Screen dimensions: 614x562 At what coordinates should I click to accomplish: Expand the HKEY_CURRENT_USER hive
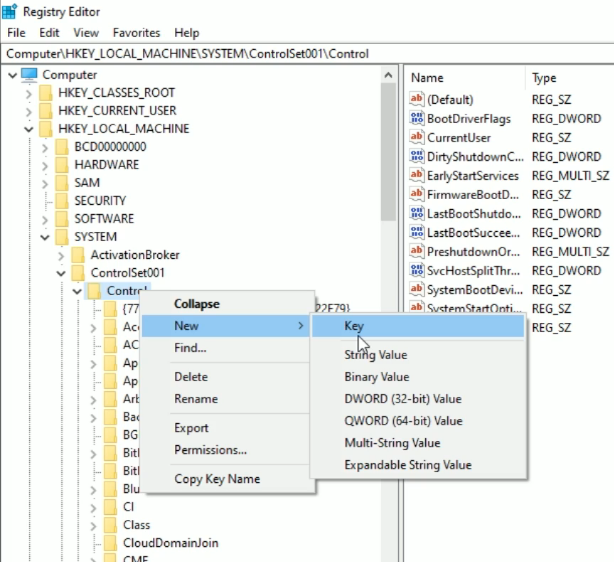click(29, 112)
